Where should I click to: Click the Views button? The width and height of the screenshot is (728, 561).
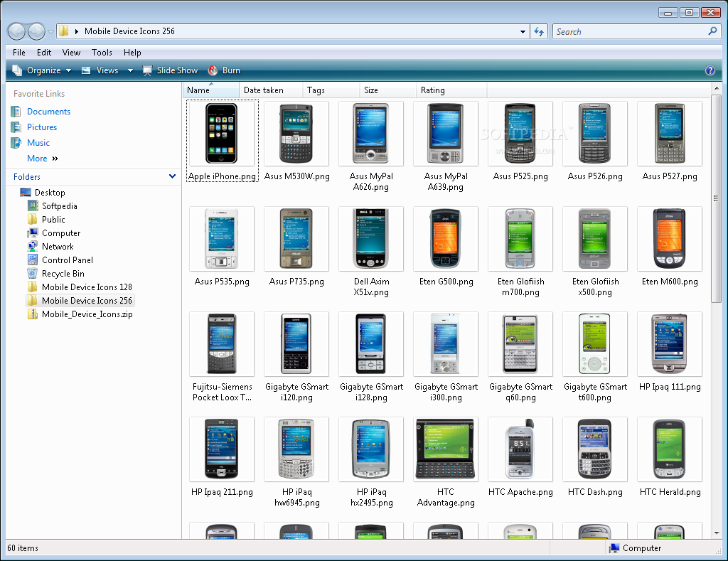pos(100,70)
